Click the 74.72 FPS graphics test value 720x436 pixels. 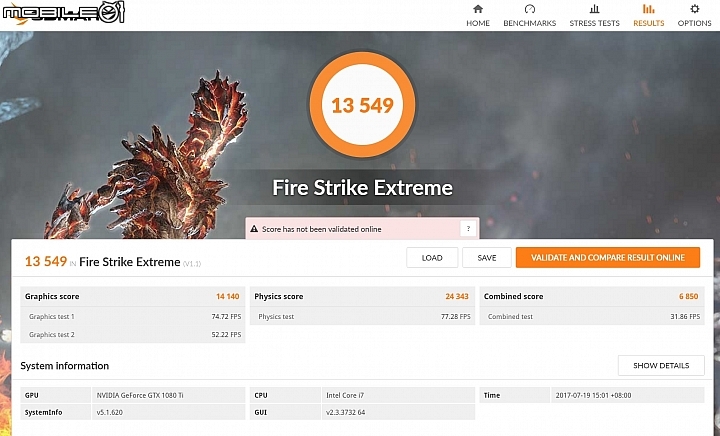point(226,317)
